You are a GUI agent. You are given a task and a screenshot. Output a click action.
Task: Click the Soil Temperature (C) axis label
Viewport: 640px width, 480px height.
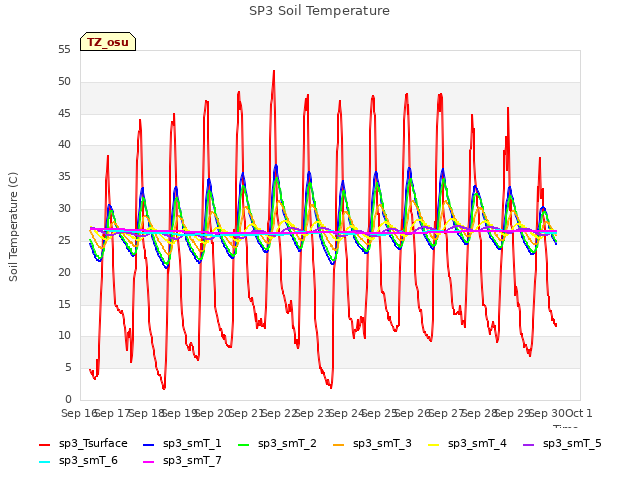pyautogui.click(x=13, y=227)
